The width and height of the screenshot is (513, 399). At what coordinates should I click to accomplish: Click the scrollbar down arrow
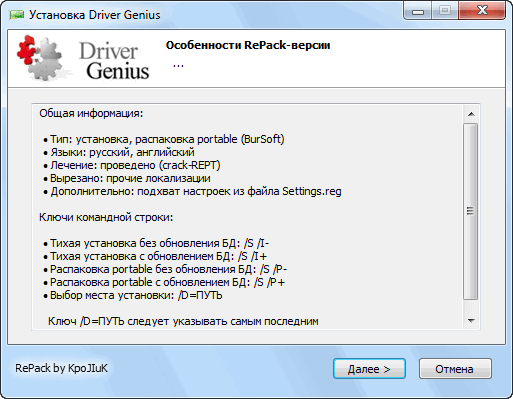coord(471,321)
